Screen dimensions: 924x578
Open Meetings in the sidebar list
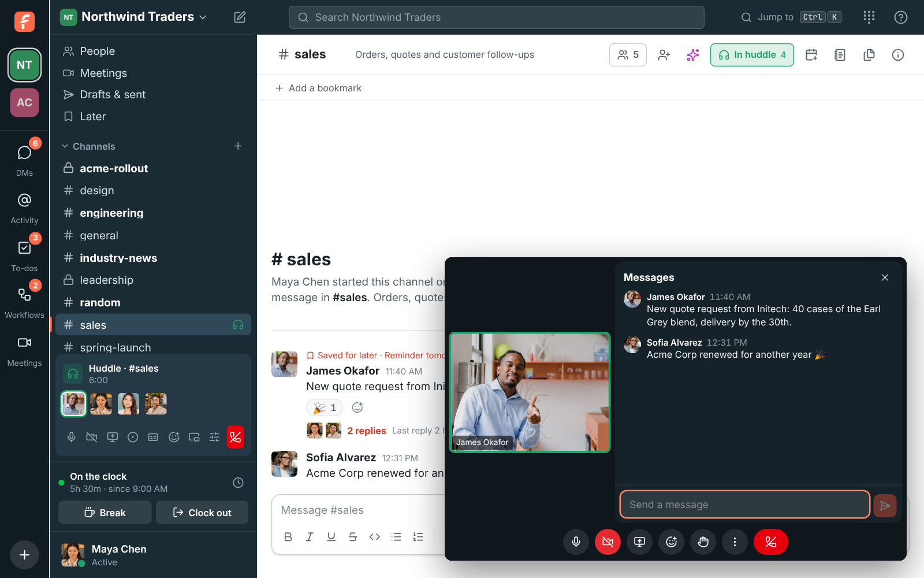[153, 73]
